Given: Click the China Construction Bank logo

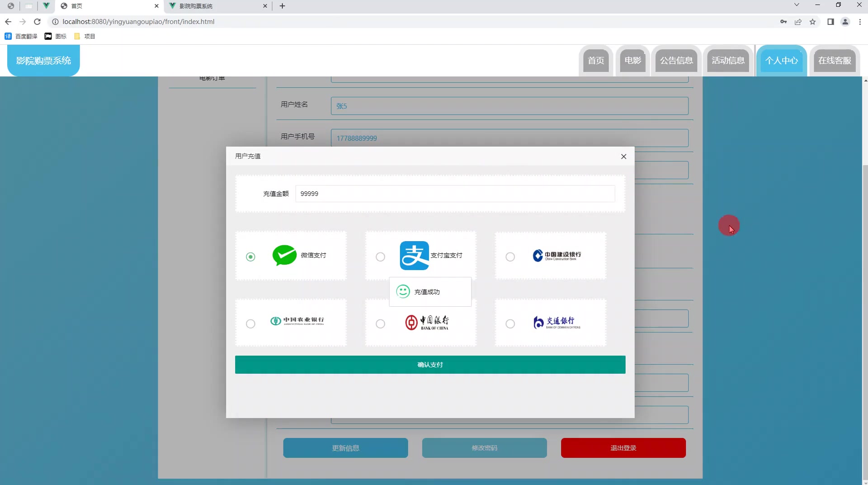Looking at the screenshot, I should [557, 256].
